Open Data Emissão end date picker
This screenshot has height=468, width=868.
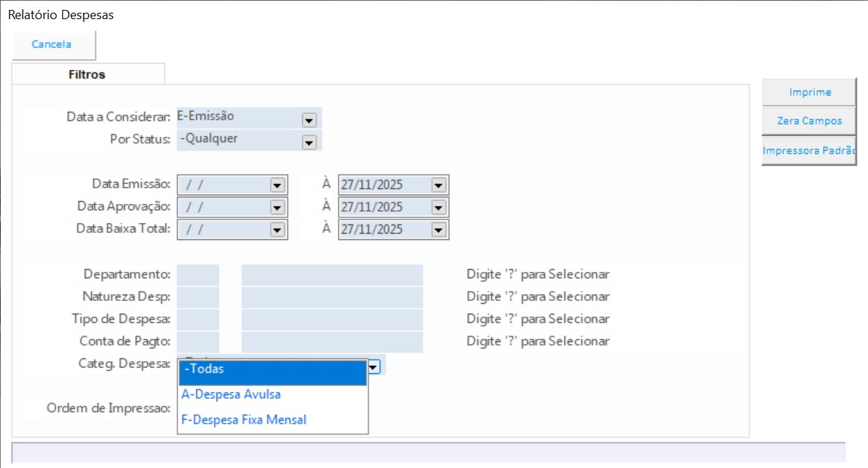[x=439, y=186]
